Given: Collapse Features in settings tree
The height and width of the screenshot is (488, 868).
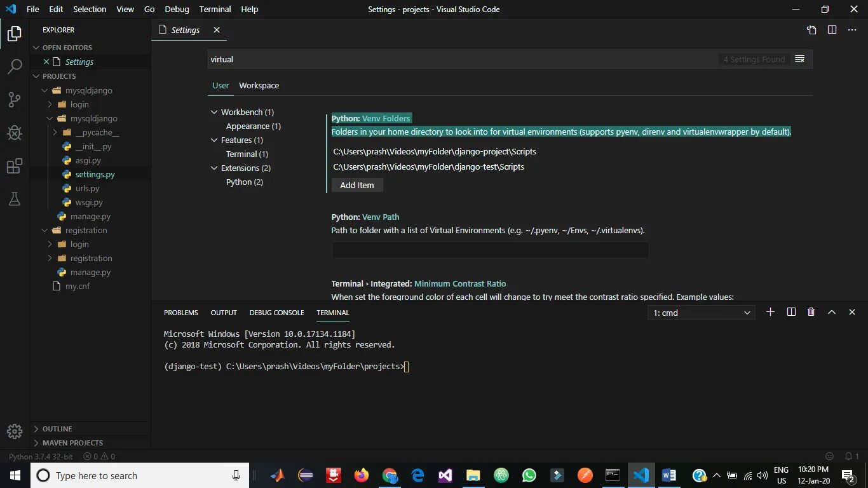Looking at the screenshot, I should (214, 140).
